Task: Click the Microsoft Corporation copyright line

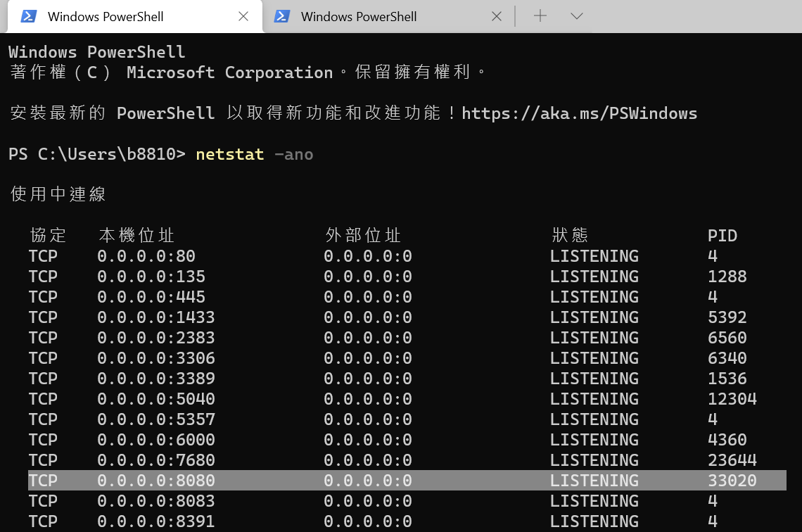Action: [x=248, y=72]
